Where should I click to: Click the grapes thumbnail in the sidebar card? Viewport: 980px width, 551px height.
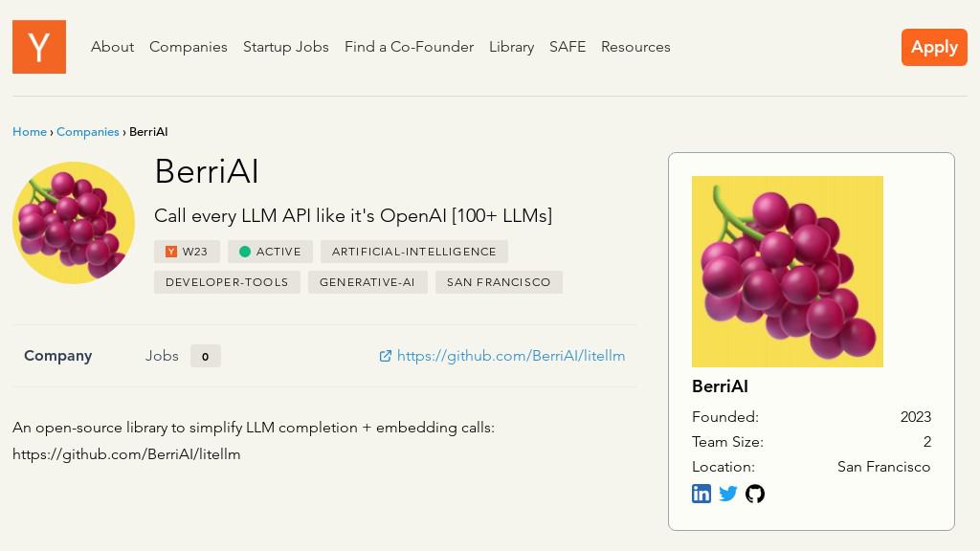tap(788, 271)
